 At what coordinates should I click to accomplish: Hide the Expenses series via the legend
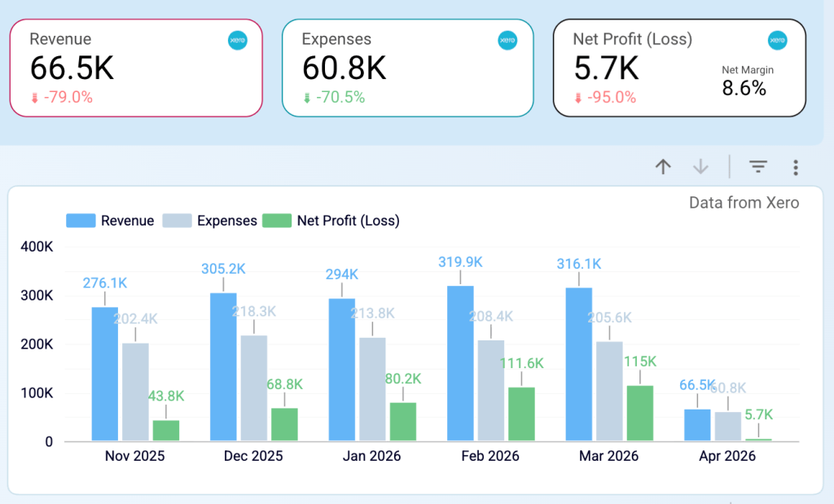pyautogui.click(x=226, y=221)
